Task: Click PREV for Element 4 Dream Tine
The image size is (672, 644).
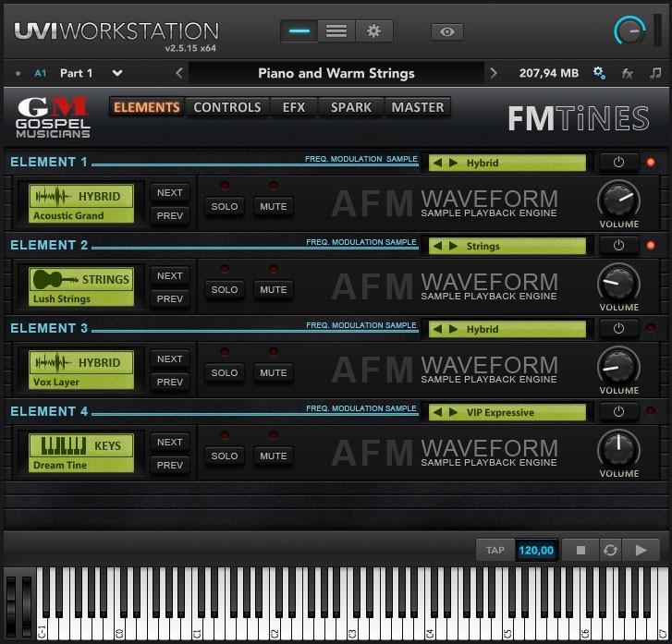Action: pyautogui.click(x=170, y=465)
